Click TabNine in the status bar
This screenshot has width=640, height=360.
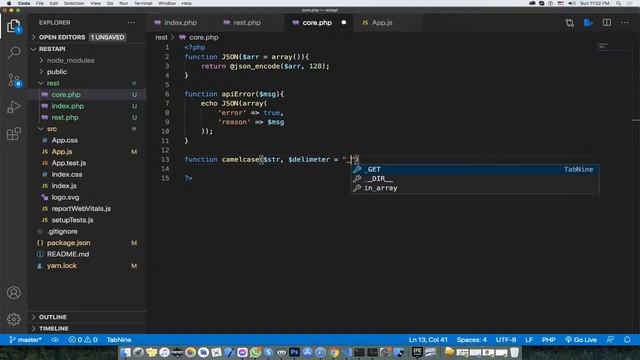click(x=119, y=340)
